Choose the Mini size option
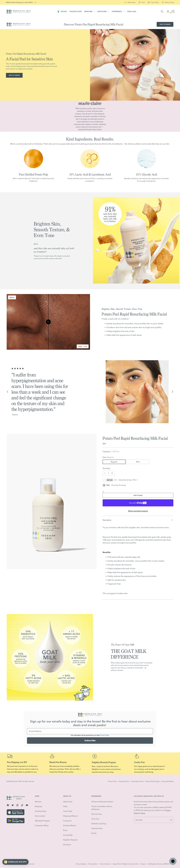 click(138, 462)
